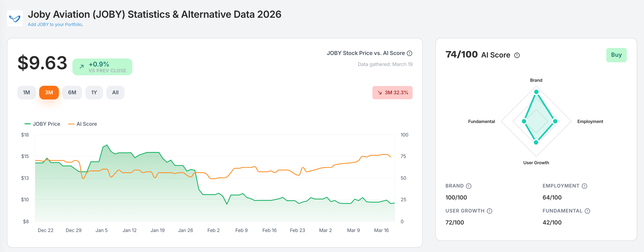644x252 pixels.
Task: Click the Employment point on radar chart
Action: pyautogui.click(x=555, y=121)
